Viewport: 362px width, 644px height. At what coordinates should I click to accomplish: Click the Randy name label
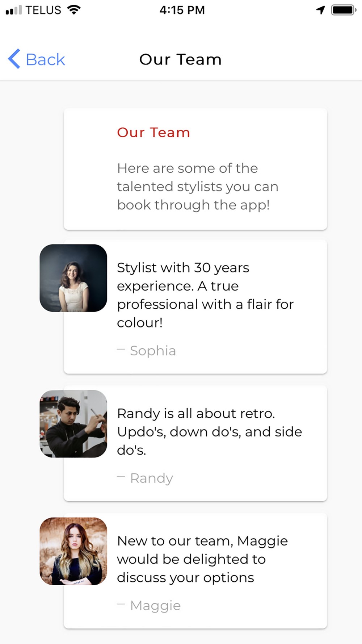click(151, 478)
